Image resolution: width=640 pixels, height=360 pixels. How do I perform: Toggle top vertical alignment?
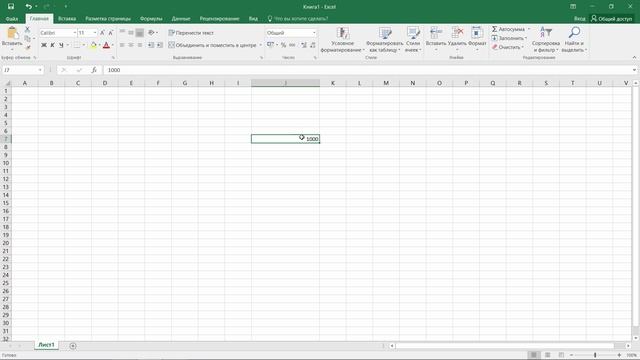click(x=122, y=33)
